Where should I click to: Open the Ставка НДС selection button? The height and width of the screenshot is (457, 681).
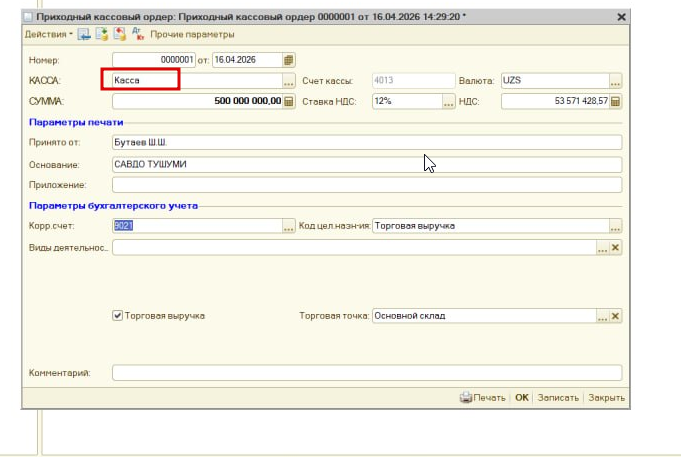[x=449, y=102]
